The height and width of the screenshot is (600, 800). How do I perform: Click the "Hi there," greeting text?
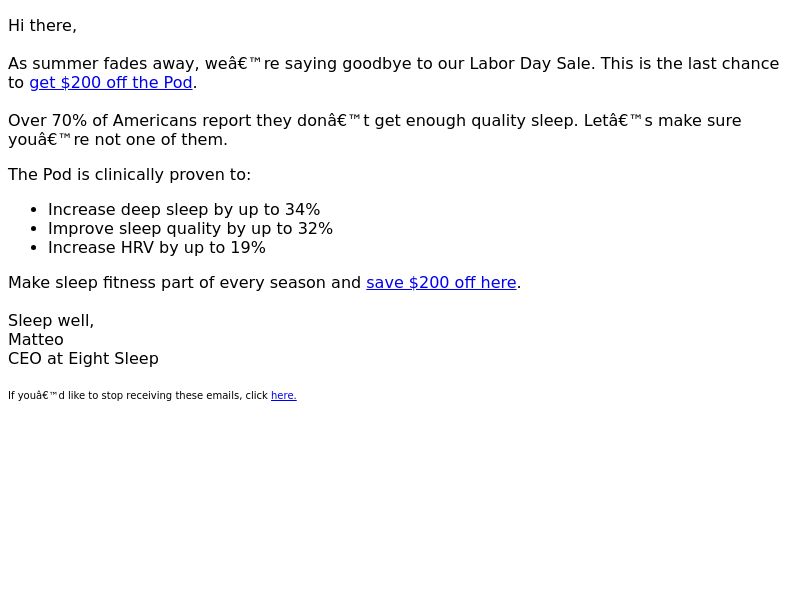point(42,26)
